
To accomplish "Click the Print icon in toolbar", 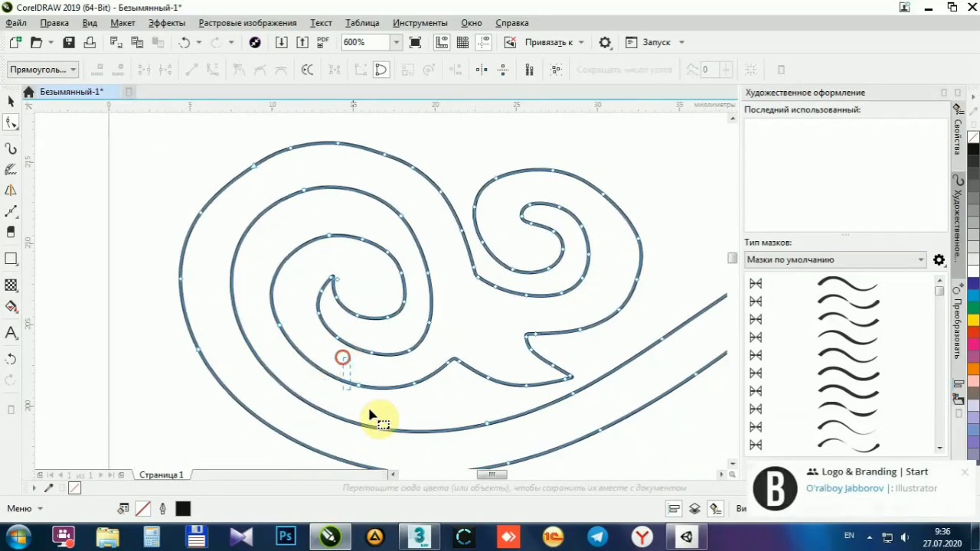I will pos(90,43).
